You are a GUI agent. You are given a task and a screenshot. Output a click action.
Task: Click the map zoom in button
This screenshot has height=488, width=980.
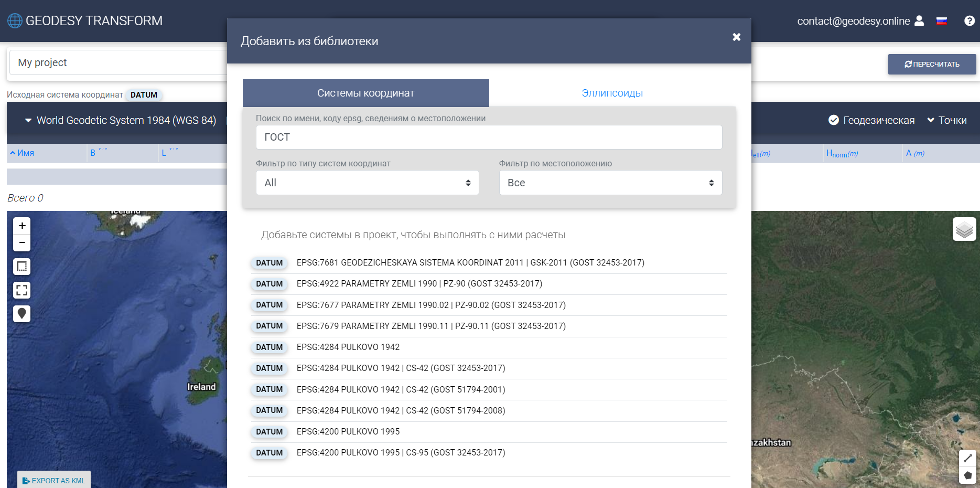(22, 226)
